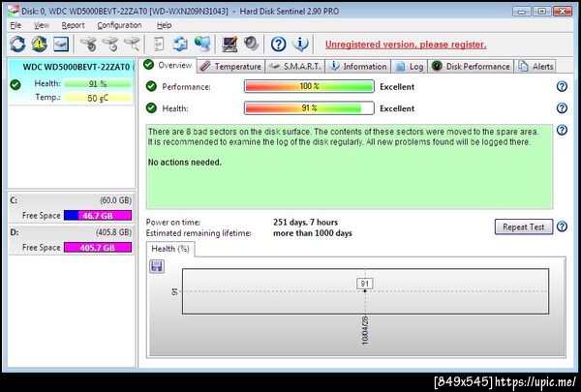The height and width of the screenshot is (392, 581).
Task: Open the report document toolbar icon
Action: 159,45
